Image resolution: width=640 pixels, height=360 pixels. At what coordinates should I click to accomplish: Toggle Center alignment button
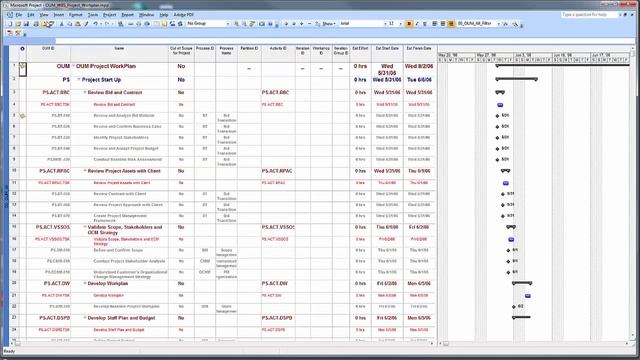pyautogui.click(x=443, y=24)
